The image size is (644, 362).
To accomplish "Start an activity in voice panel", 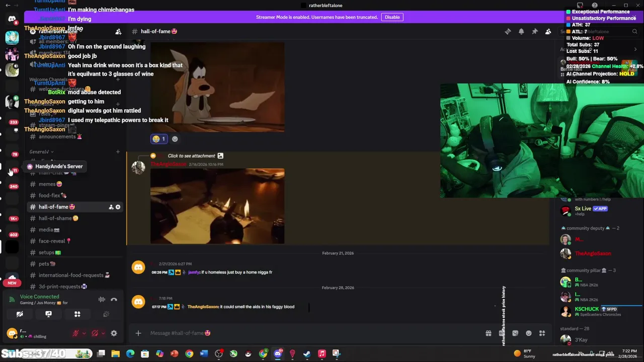I will point(77,314).
